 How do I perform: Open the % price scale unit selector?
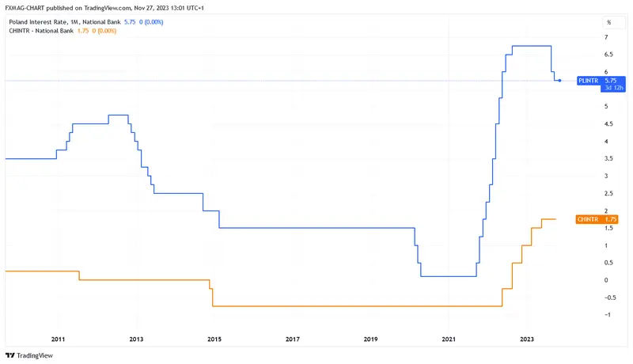tap(609, 22)
